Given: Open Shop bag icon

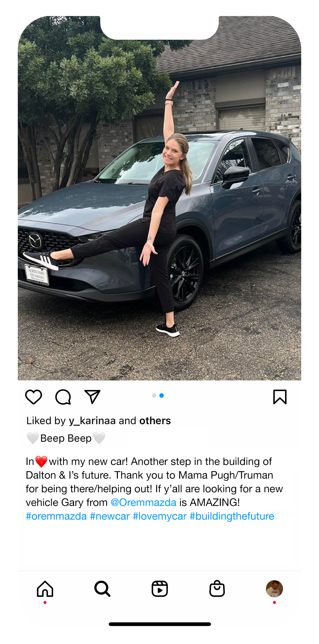Looking at the screenshot, I should coord(217,589).
